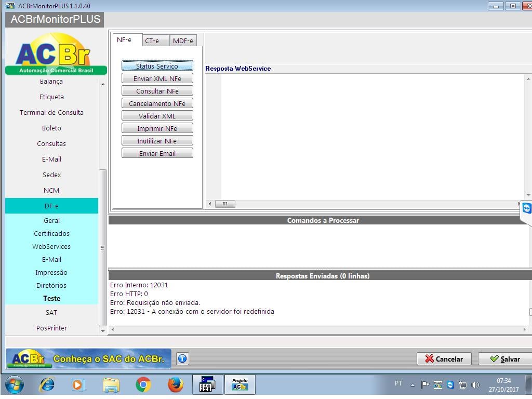Open the network tray icon
Image resolution: width=532 pixels, height=399 pixels.
tap(463, 385)
